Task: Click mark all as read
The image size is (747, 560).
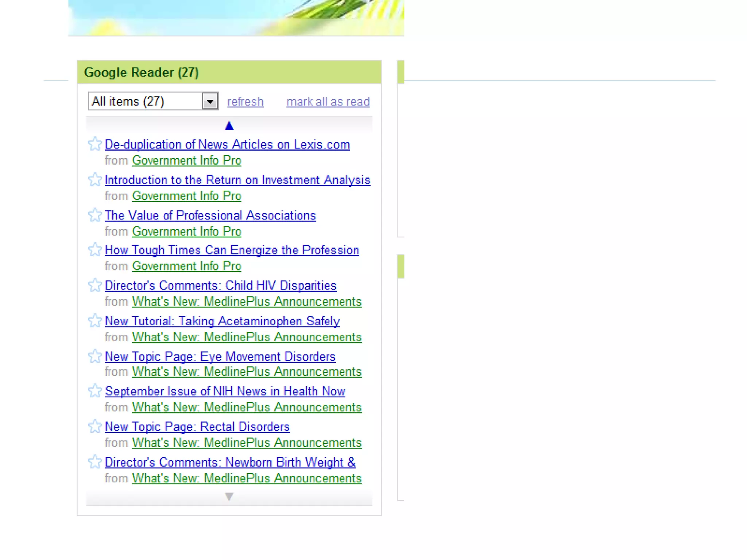Action: click(x=328, y=102)
